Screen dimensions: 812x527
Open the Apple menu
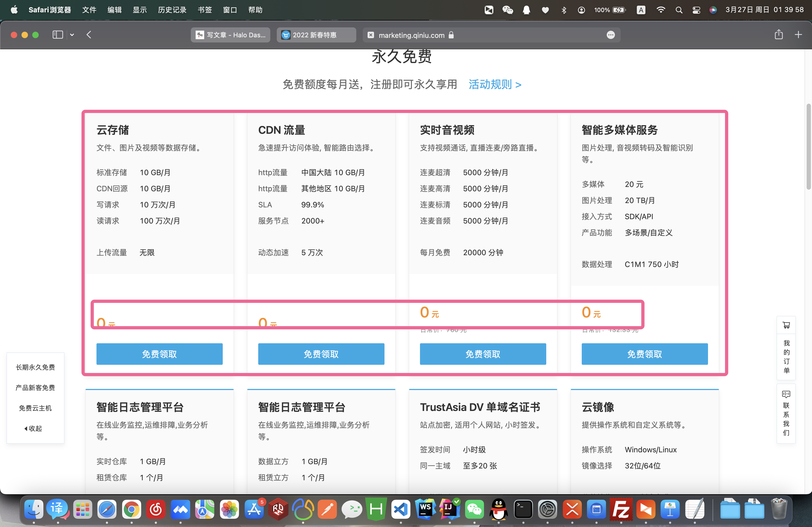tap(14, 10)
